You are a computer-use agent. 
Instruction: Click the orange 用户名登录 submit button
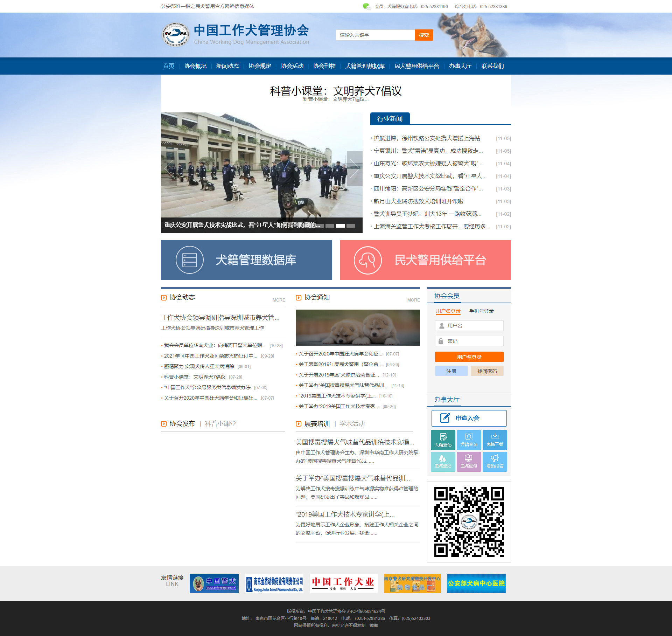(x=469, y=357)
